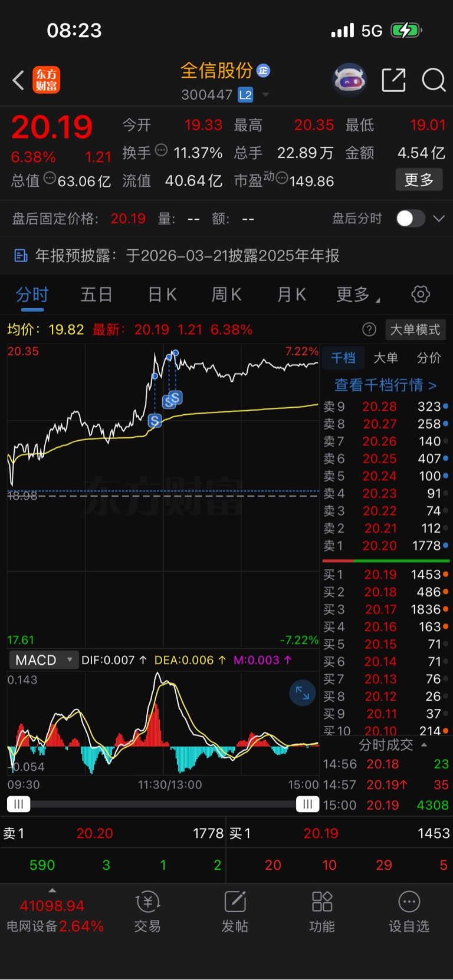Image resolution: width=453 pixels, height=980 pixels.
Task: Select the 大单 tab
Action: (x=386, y=358)
